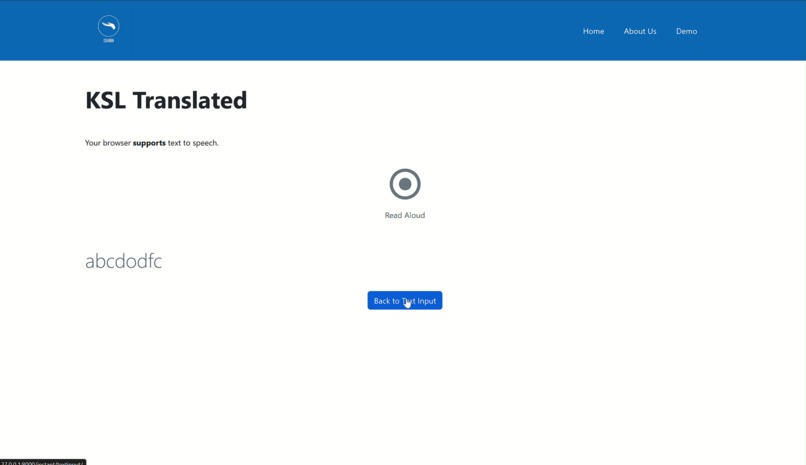Click the 'Read Aloud' label text

405,215
